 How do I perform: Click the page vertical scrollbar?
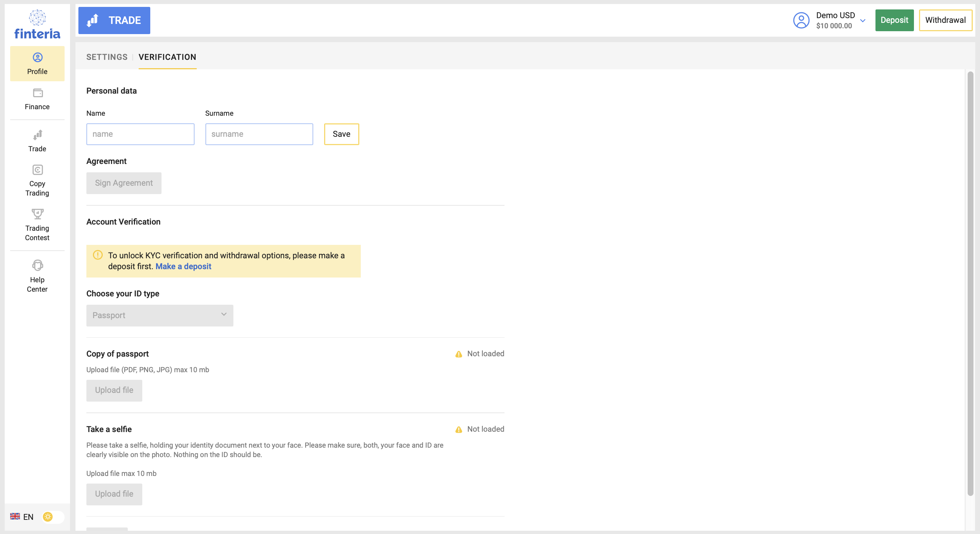click(x=970, y=283)
